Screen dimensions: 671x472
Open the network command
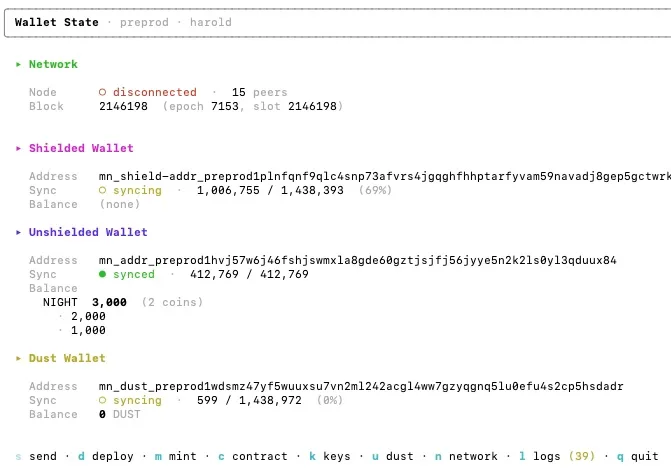tap(466, 456)
